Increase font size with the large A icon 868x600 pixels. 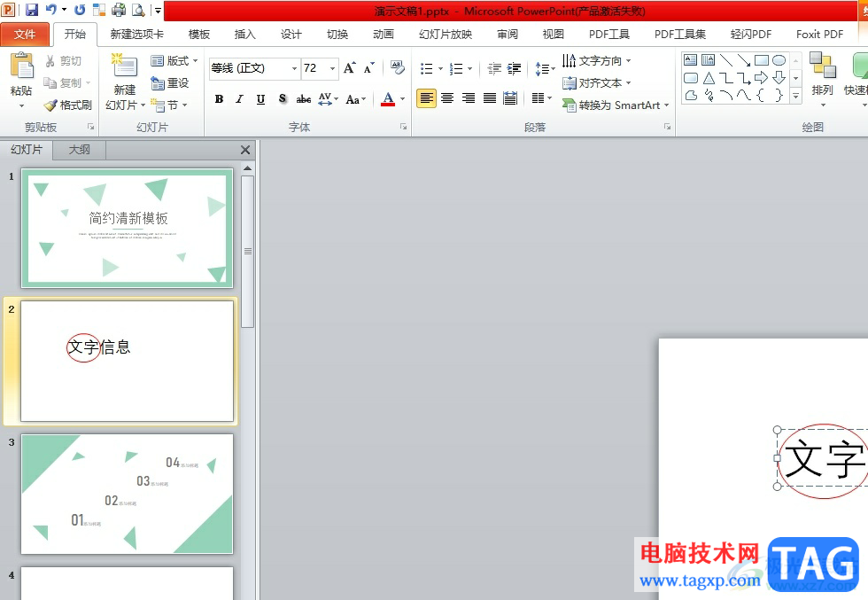pos(350,68)
